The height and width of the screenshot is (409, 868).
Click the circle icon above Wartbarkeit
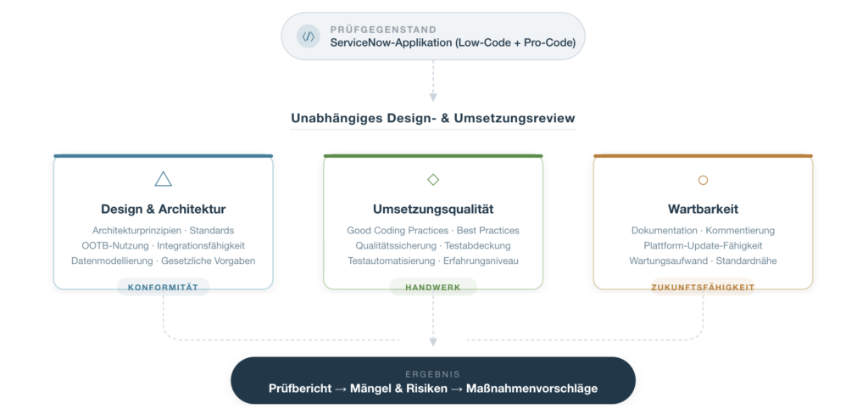(703, 180)
